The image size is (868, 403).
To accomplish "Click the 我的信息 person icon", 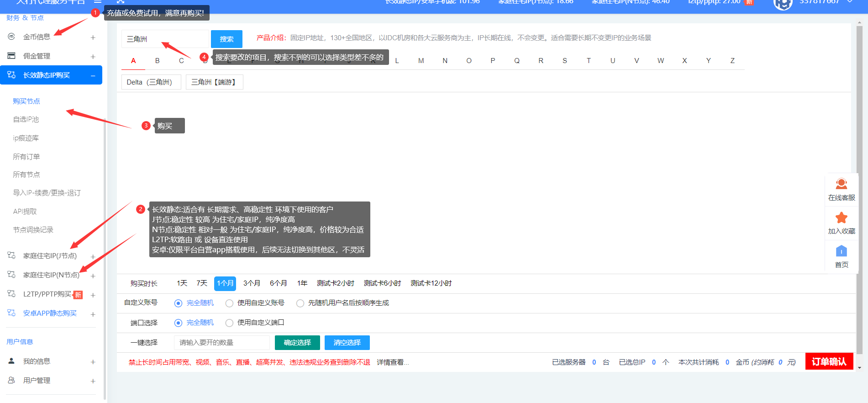I will [11, 361].
